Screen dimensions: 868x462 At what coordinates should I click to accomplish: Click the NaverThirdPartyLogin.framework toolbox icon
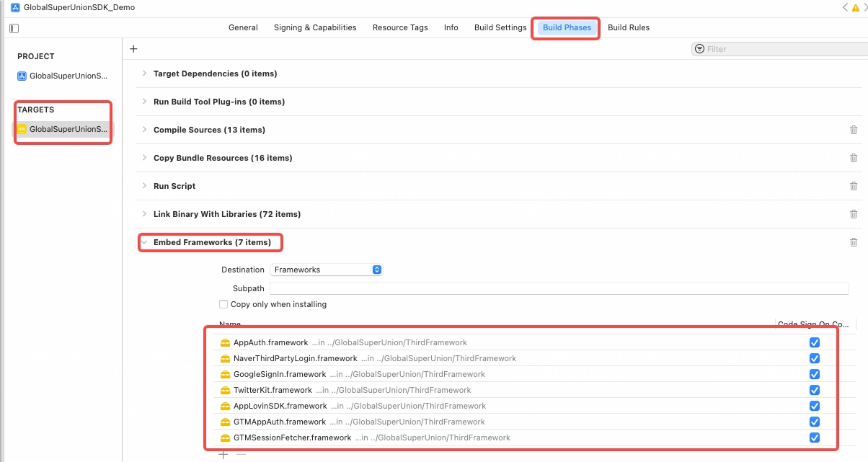click(x=225, y=358)
